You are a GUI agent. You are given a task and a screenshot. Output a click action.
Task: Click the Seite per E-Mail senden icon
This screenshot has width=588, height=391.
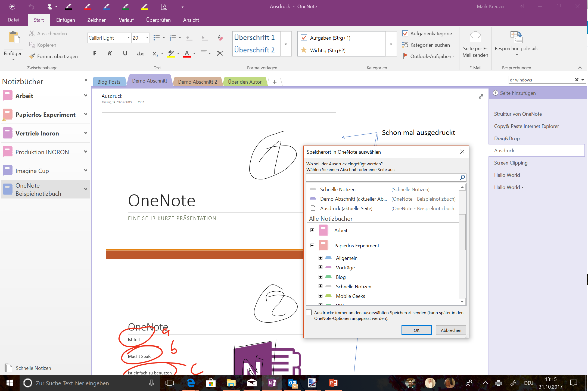click(475, 37)
